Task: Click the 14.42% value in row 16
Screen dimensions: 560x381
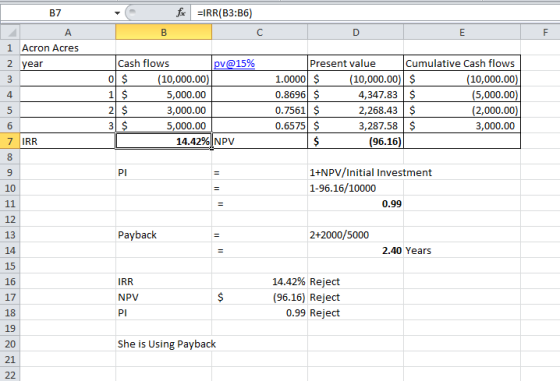Action: (259, 282)
